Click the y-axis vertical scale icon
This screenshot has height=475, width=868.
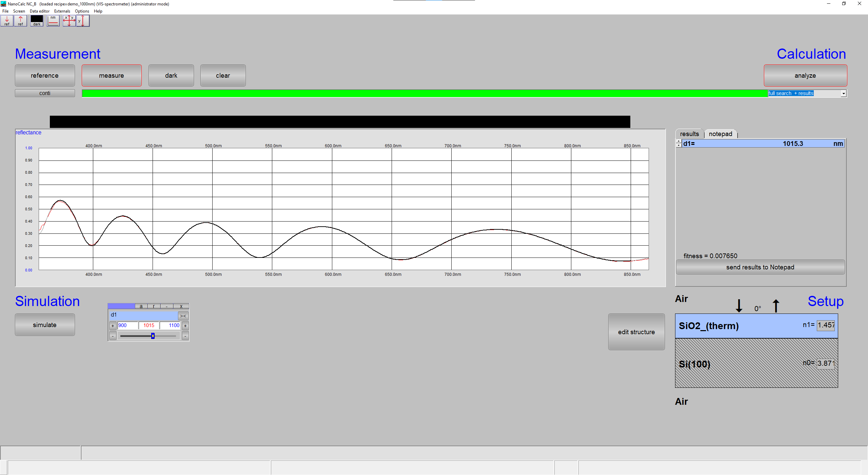tap(83, 21)
